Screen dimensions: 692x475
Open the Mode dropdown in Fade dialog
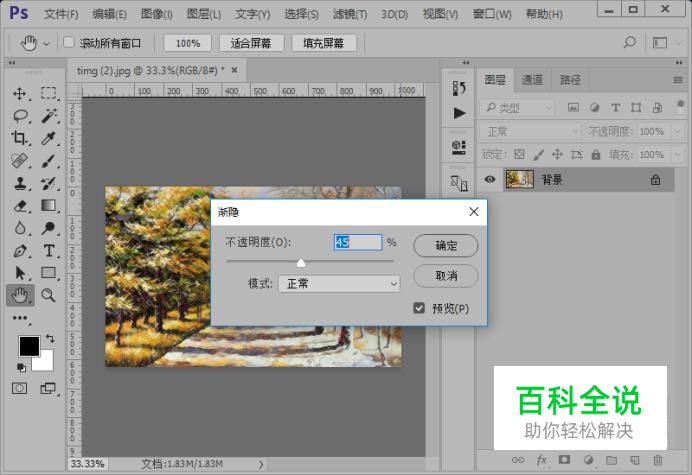tap(339, 283)
